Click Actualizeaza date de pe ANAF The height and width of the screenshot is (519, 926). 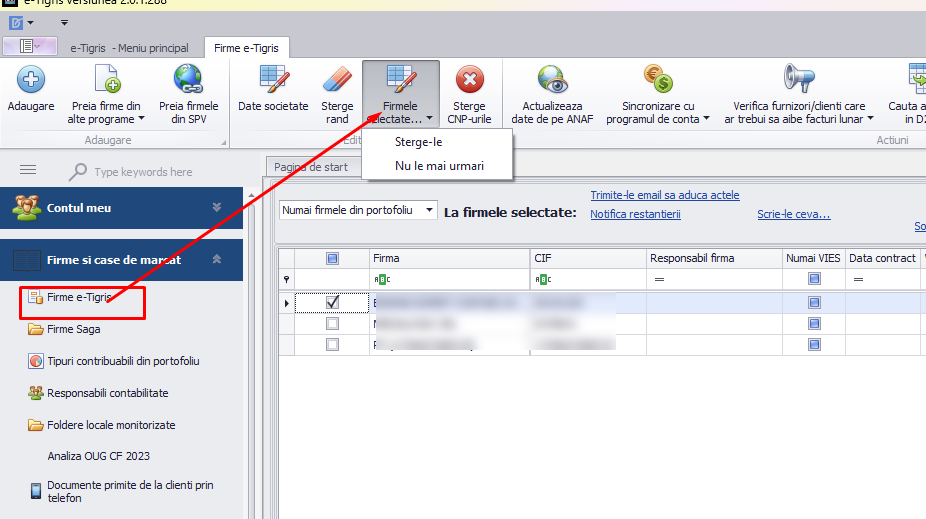tap(552, 94)
